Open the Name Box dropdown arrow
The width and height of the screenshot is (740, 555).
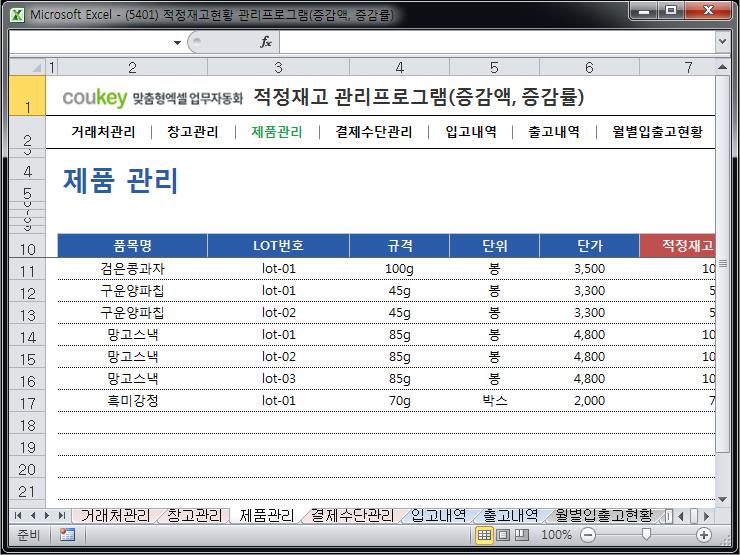tap(177, 42)
